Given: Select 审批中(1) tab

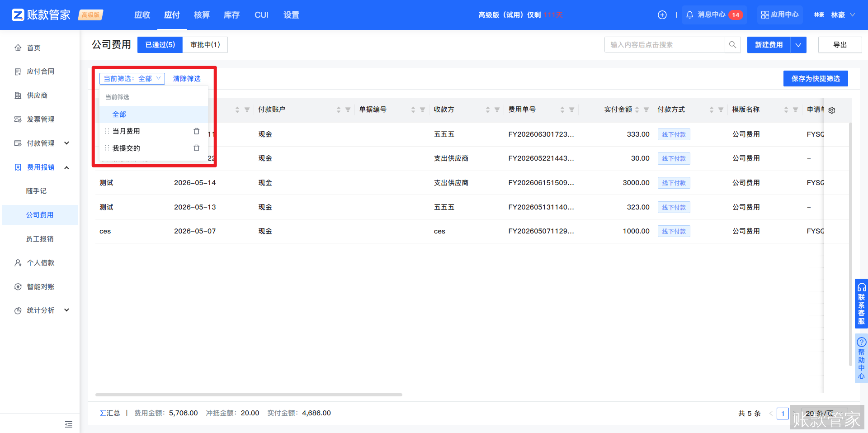Looking at the screenshot, I should pyautogui.click(x=205, y=45).
